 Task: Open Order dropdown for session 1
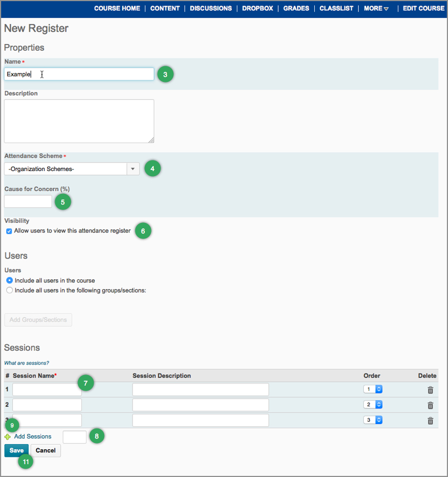click(373, 389)
